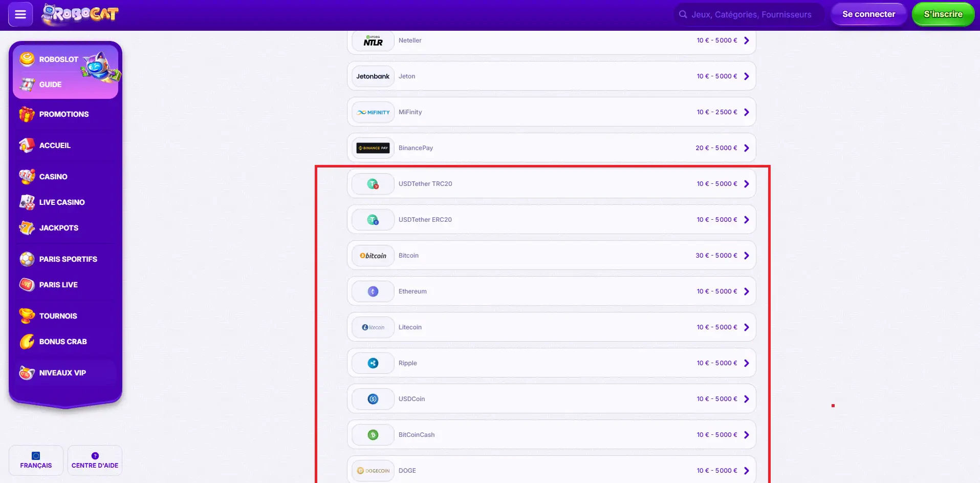Click the USDTether ERC20 coin icon
Screen dimensions: 980x483
pos(373,220)
